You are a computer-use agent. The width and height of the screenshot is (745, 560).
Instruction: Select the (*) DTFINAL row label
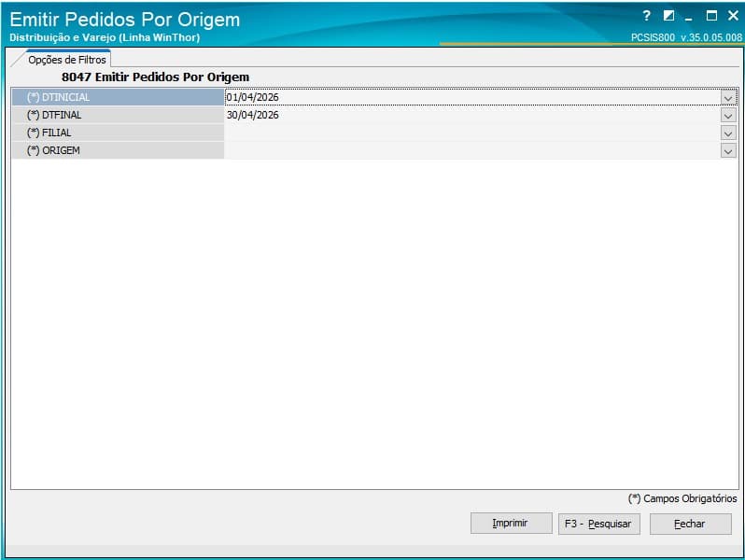tap(118, 115)
